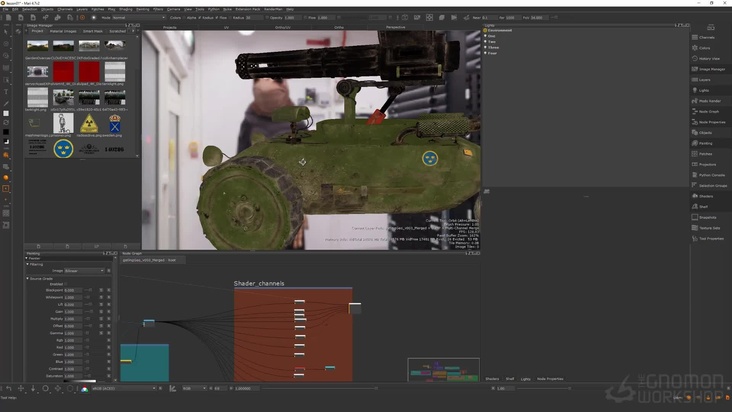The height and width of the screenshot is (412, 732).
Task: Open the Snapshots palette in sidebar
Action: tap(707, 217)
